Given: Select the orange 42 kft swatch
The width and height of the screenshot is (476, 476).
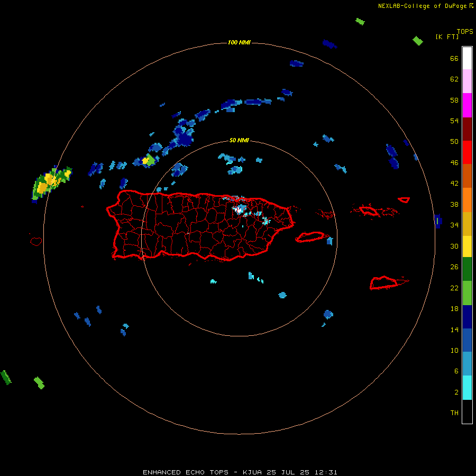Looking at the screenshot, I should pyautogui.click(x=467, y=200).
